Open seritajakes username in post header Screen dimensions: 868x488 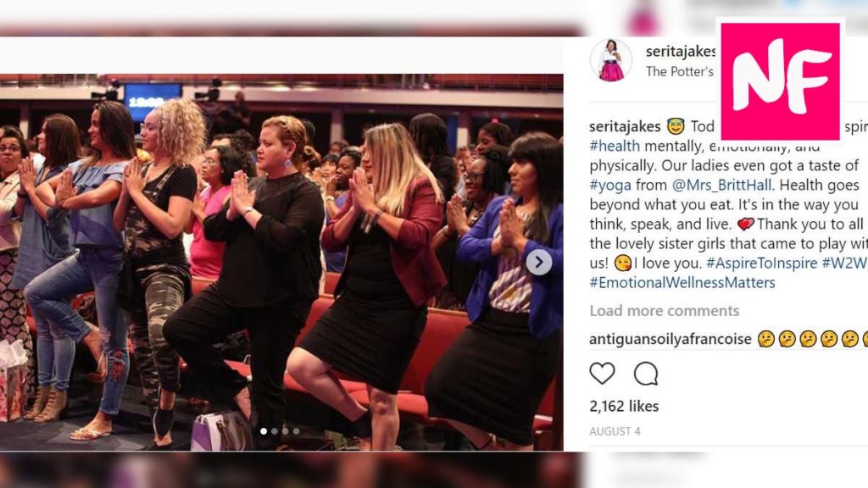click(681, 52)
